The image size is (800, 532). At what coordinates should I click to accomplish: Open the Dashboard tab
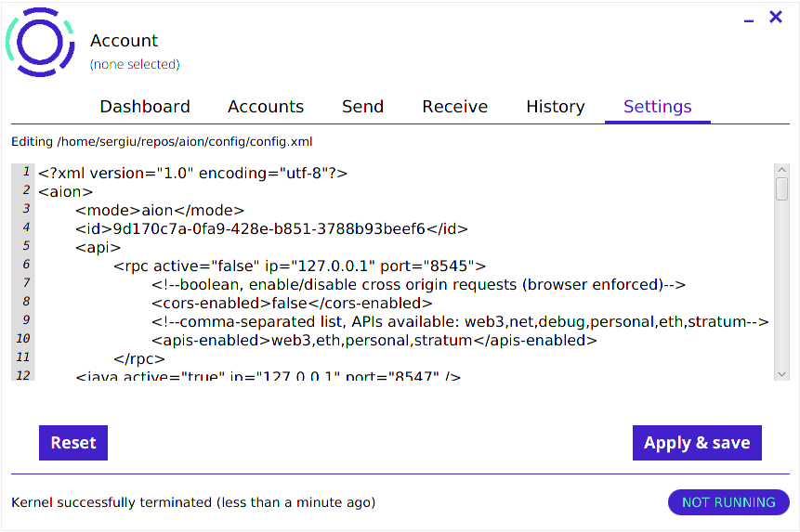(x=145, y=107)
